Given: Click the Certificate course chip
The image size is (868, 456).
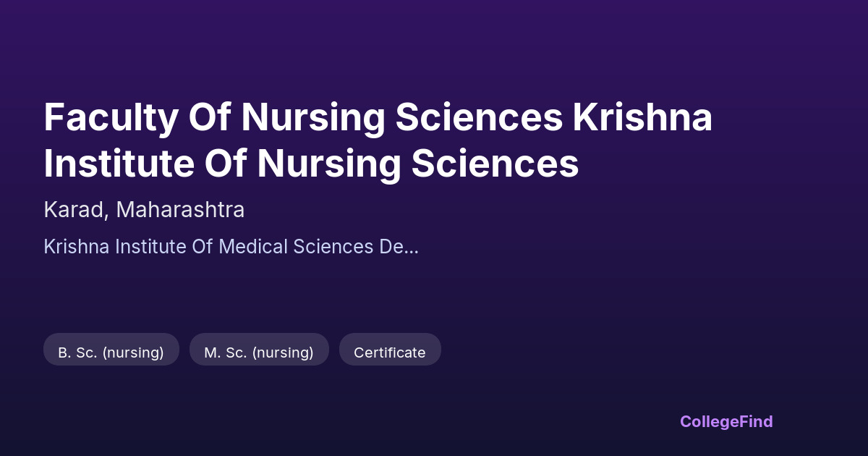Looking at the screenshot, I should (389, 352).
